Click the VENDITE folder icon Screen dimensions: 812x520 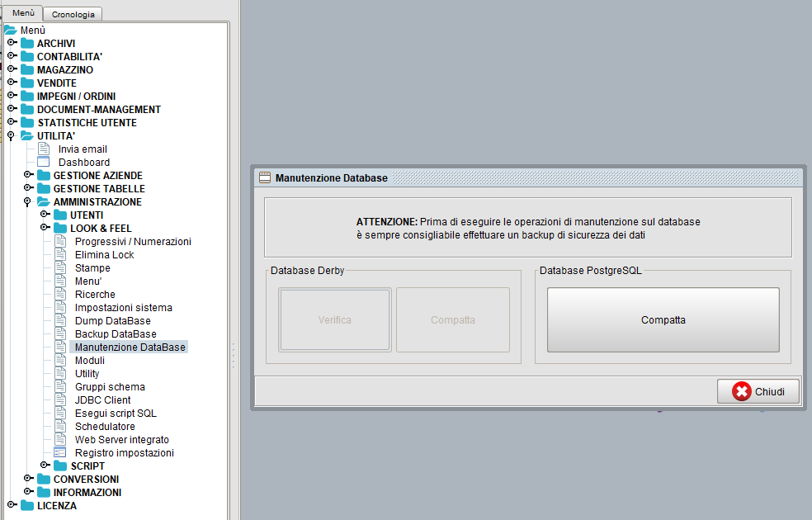click(x=27, y=83)
